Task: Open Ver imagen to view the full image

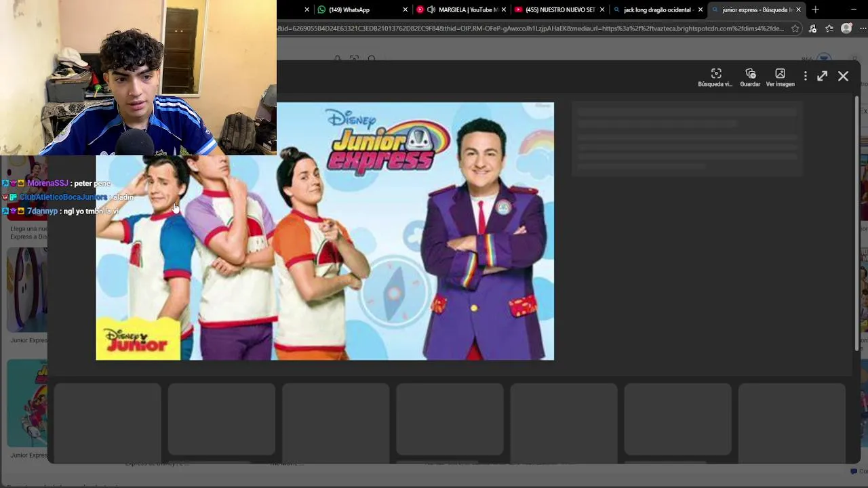Action: (x=780, y=77)
